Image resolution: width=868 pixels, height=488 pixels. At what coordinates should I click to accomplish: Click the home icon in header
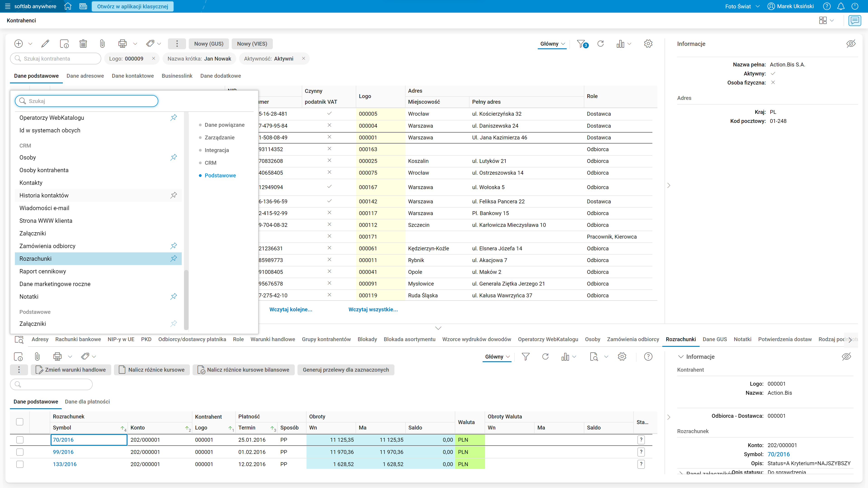coord(68,6)
